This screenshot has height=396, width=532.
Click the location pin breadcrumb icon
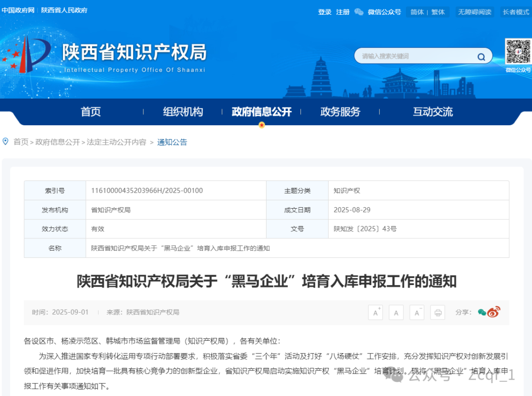(x=5, y=141)
